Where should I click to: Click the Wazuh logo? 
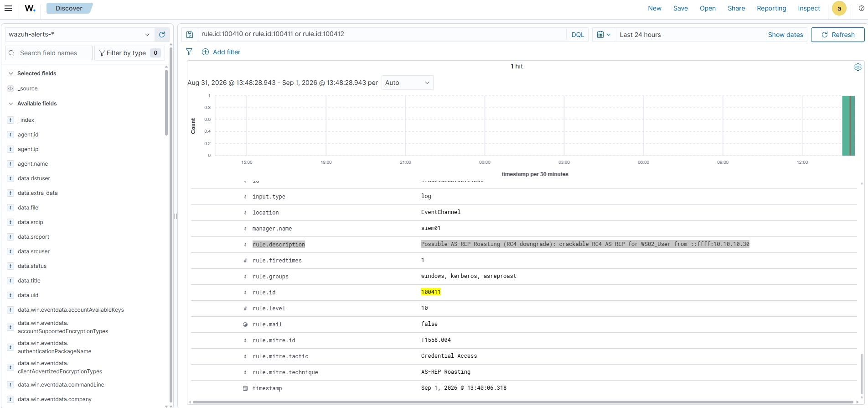pyautogui.click(x=30, y=8)
